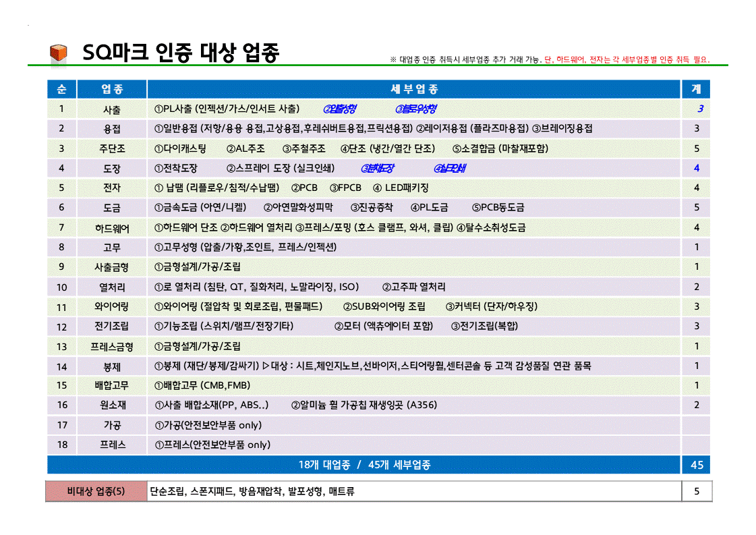Click the orange cube icon beside title

point(59,53)
